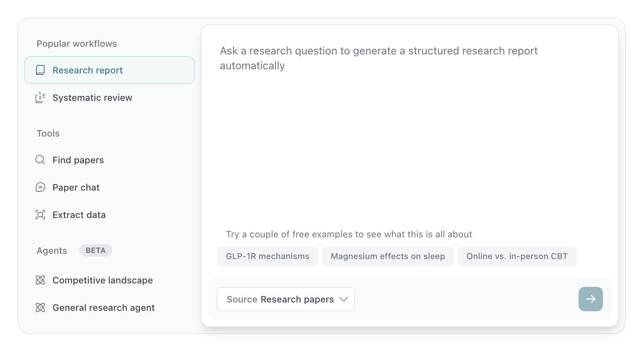Click the Research report book icon
644x350 pixels.
point(40,70)
